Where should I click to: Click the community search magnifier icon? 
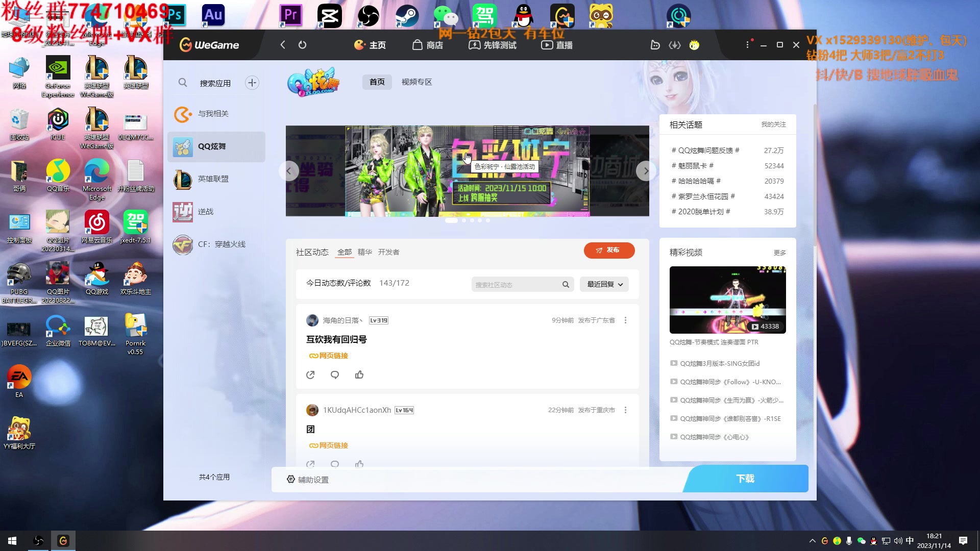566,284
